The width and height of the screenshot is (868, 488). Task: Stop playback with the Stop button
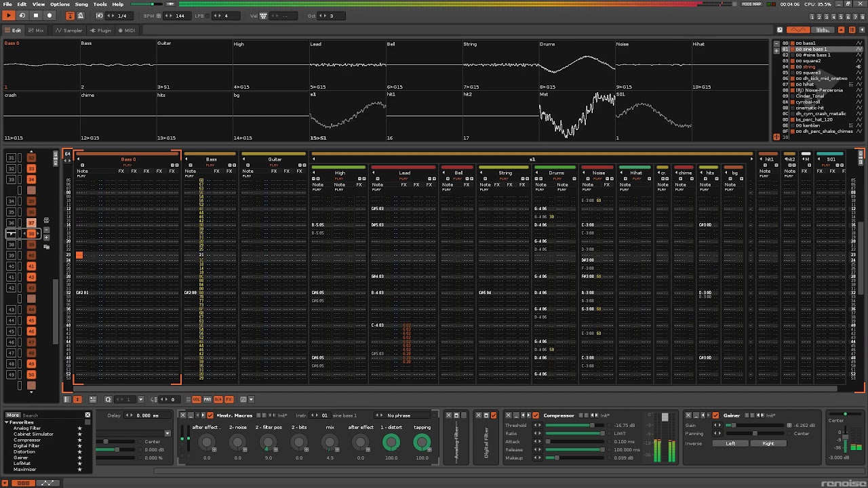coord(36,15)
